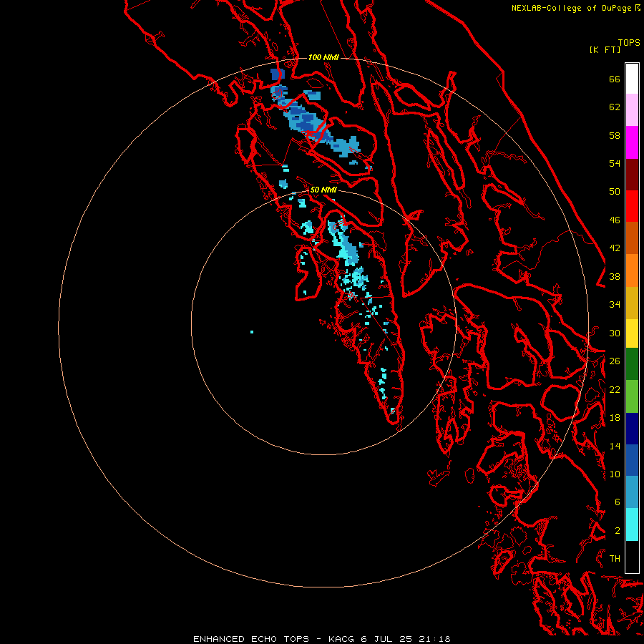Pick the cyan swatch between 2 and 6

(632, 525)
